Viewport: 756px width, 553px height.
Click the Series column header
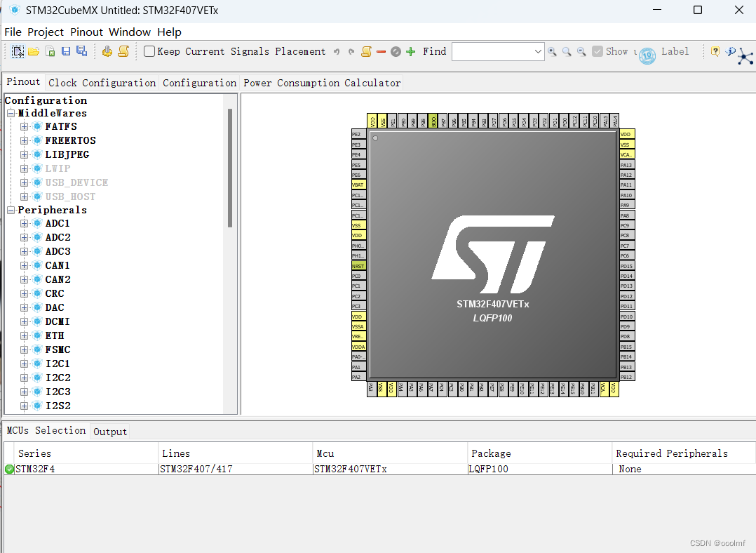[86, 453]
